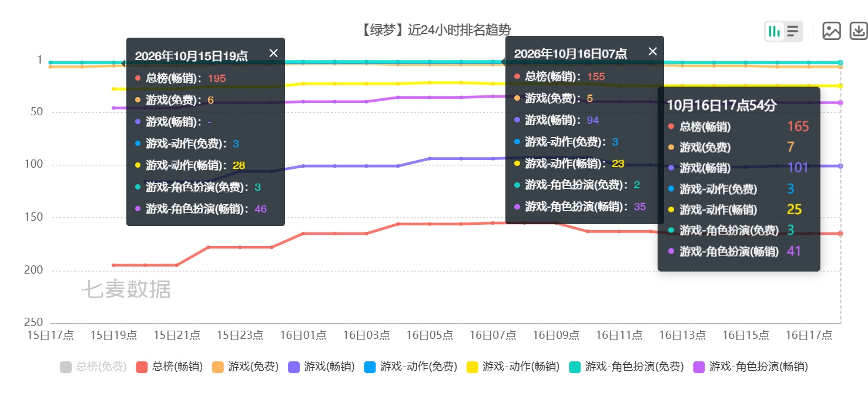Click x-axis label 16日01点
The width and height of the screenshot is (868, 396).
tap(303, 335)
